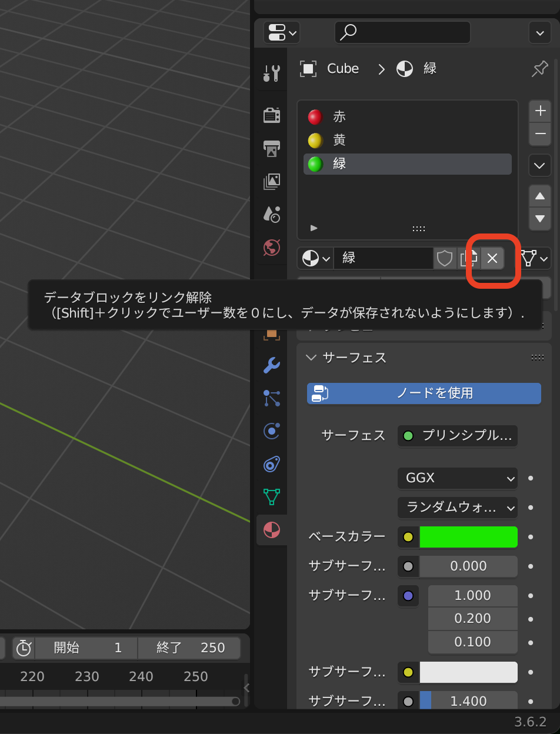Click the green node dot on プリンシプル surface
The width and height of the screenshot is (560, 734).
click(x=408, y=436)
